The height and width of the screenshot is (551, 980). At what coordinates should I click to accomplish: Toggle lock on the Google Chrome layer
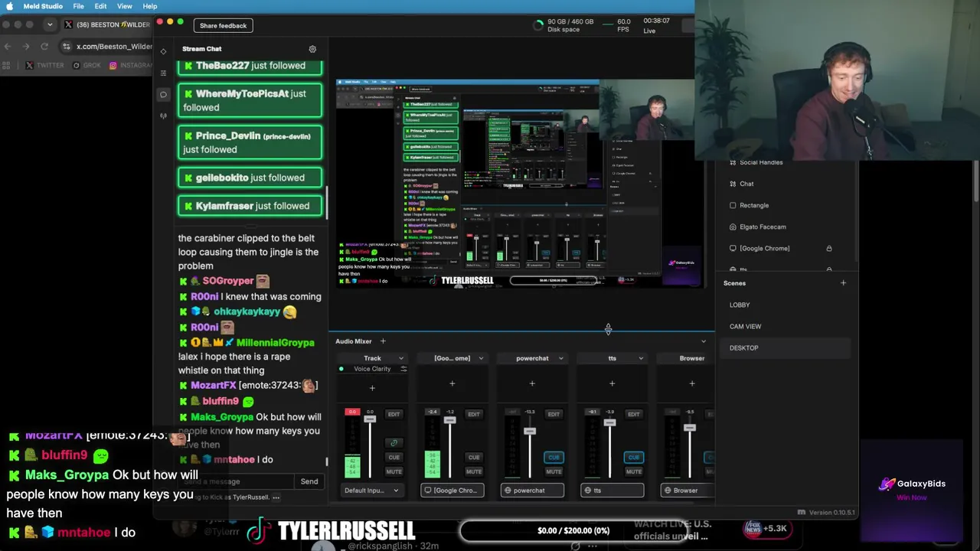pyautogui.click(x=828, y=248)
